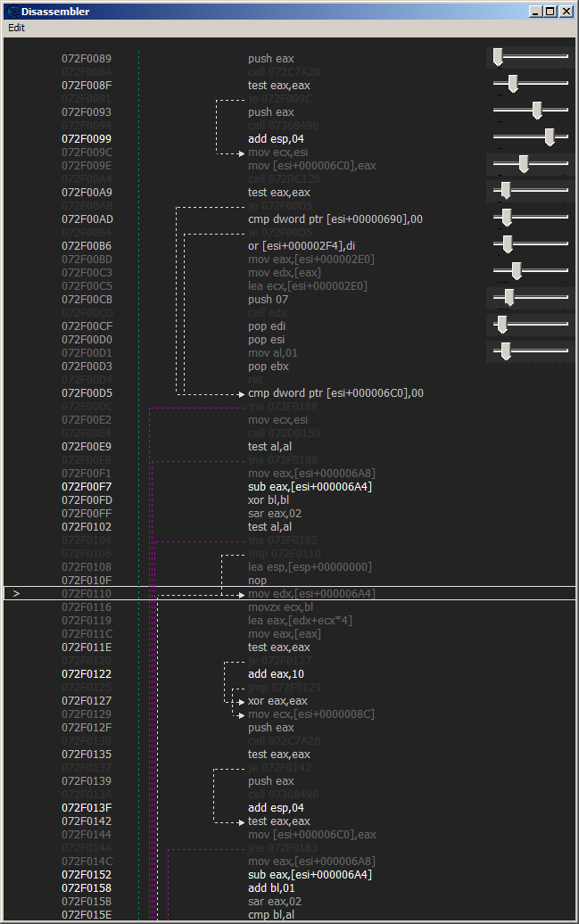Select instruction pop ebx at 072F00D3
This screenshot has width=579, height=924.
click(269, 367)
